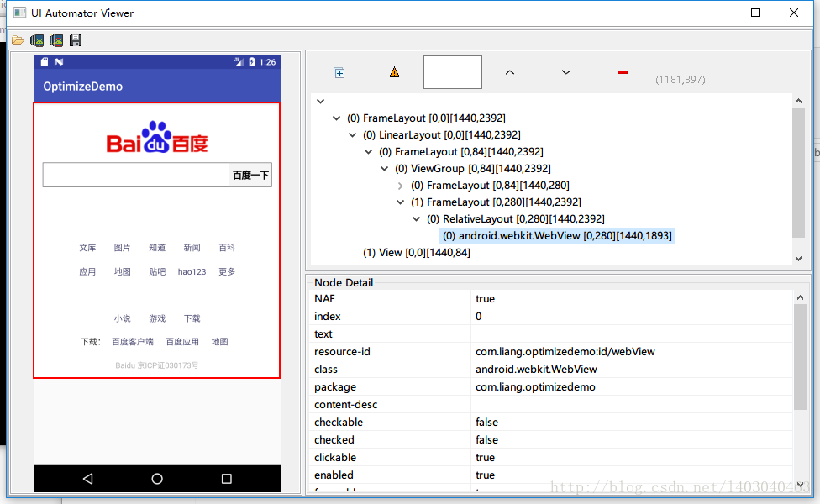Click the empty search box in tree toolbar

[x=452, y=72]
